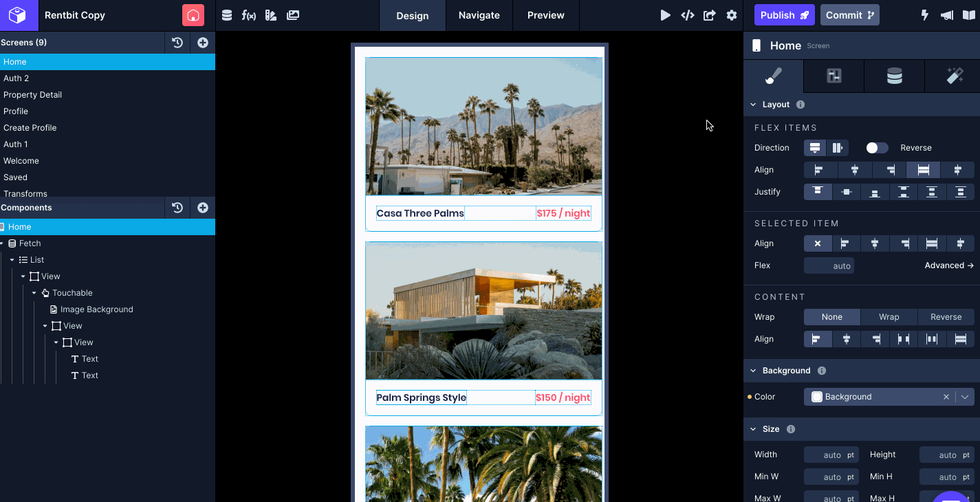980x502 pixels.
Task: Open the Interactions magic wand tab
Action: point(955,76)
